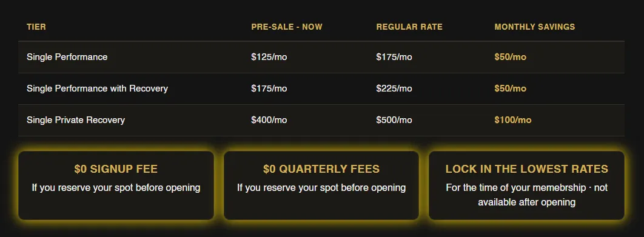Viewport: 644px width, 237px height.
Task: Click the PRE-SALE - NOW column header
Action: click(287, 27)
